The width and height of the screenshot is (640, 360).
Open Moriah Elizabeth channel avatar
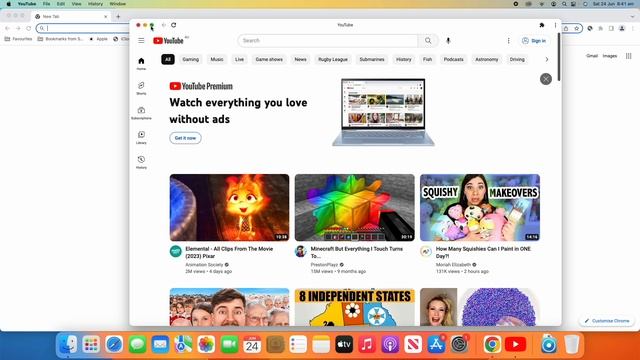(426, 251)
